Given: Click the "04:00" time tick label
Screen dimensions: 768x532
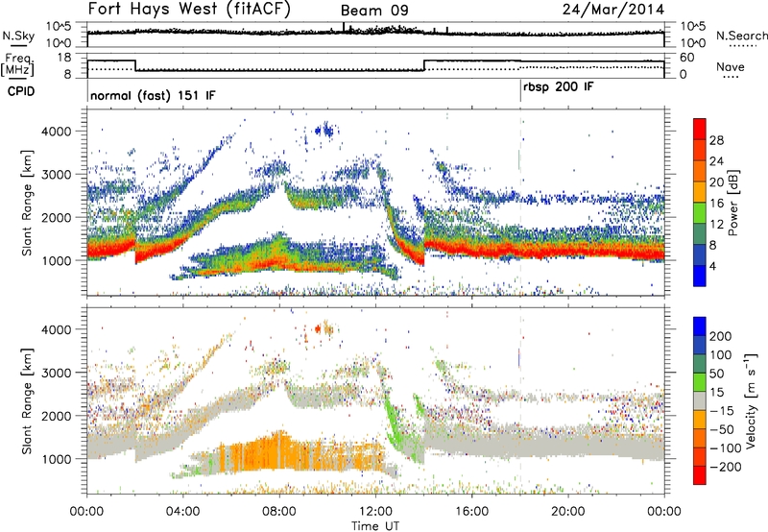Looking at the screenshot, I should (183, 512).
